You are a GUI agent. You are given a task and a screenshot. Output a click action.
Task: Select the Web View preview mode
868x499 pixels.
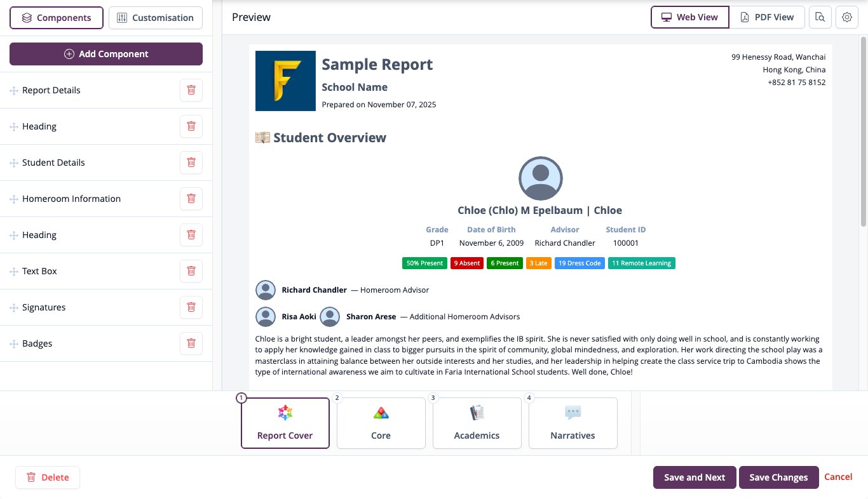pos(689,17)
